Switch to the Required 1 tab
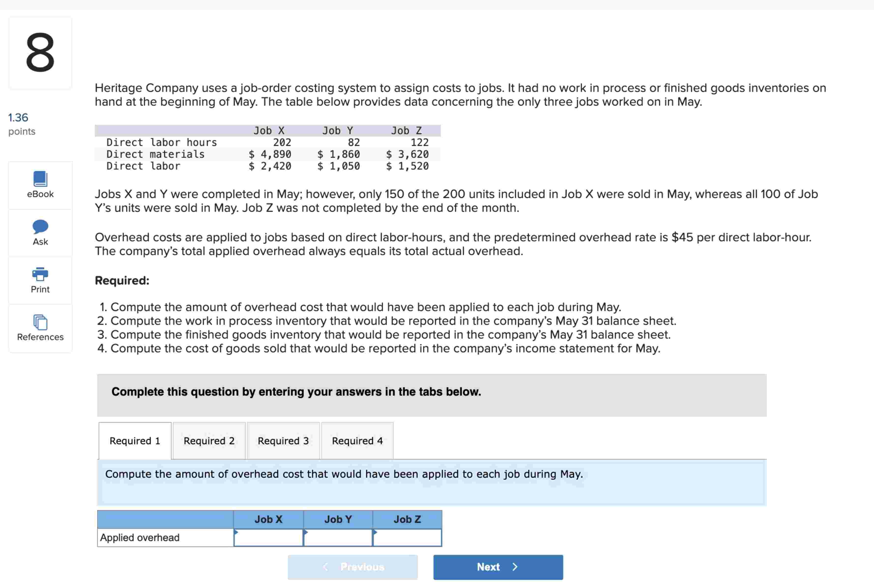This screenshot has width=874, height=588. 135,441
